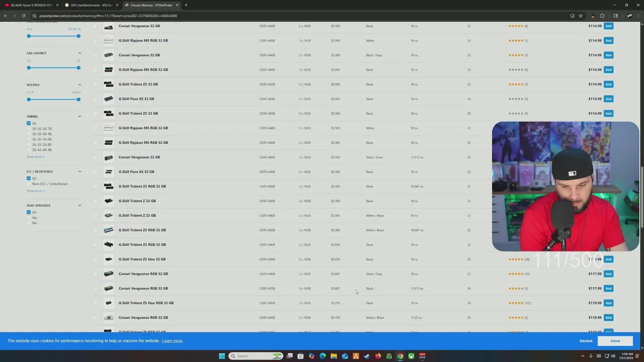Screen dimensions: 644x362
Task: Go back using the browser back arrow
Action: tap(6, 16)
